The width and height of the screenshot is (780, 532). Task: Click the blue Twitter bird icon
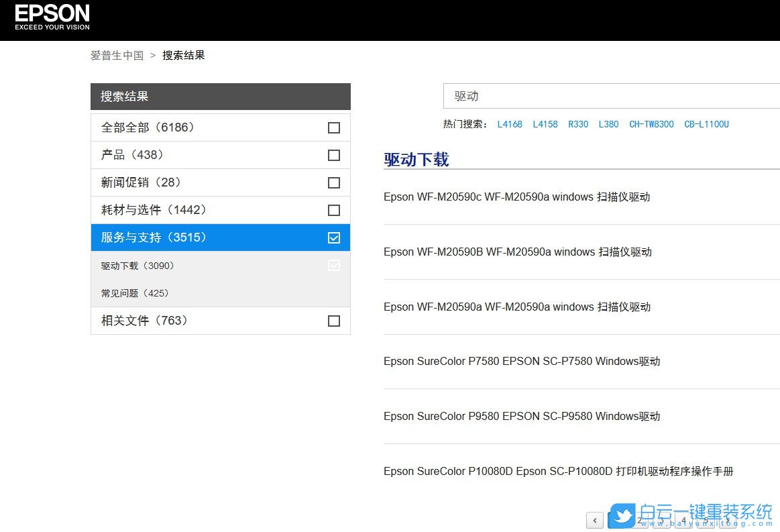point(622,517)
